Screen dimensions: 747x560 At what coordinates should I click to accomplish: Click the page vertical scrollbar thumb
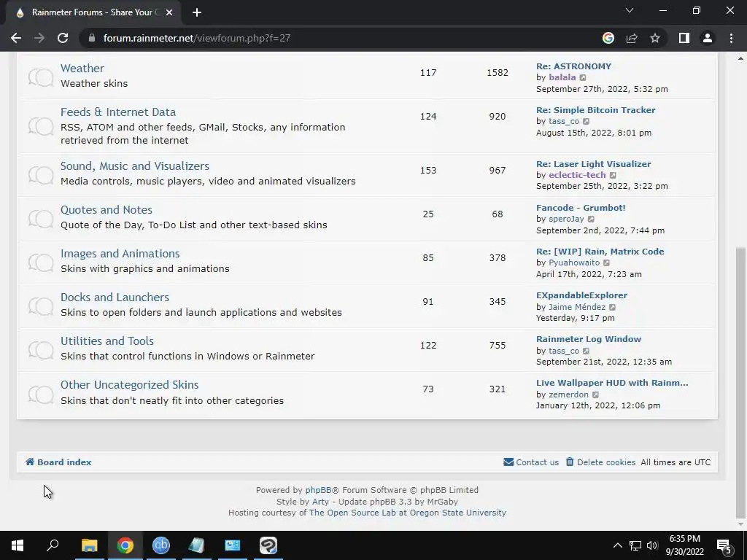[x=740, y=382]
